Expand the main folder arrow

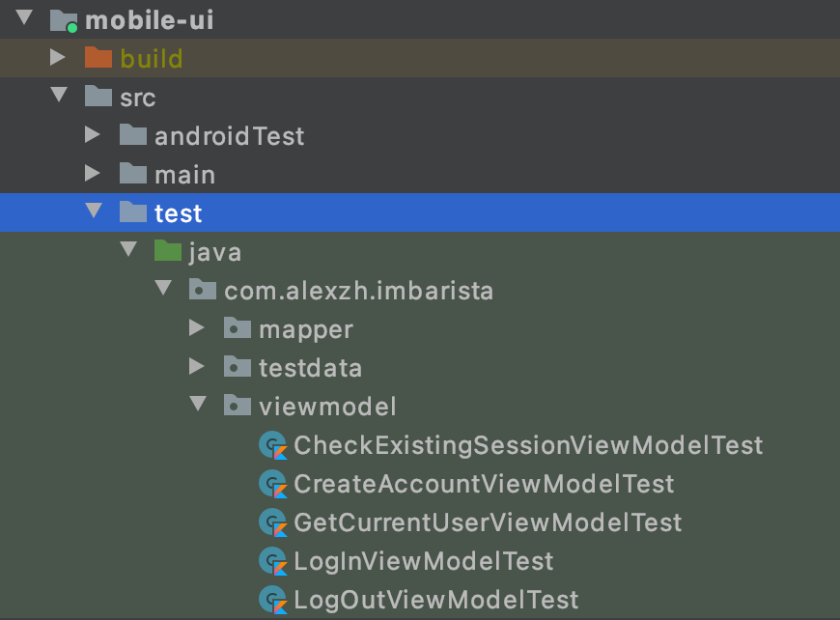tap(93, 174)
